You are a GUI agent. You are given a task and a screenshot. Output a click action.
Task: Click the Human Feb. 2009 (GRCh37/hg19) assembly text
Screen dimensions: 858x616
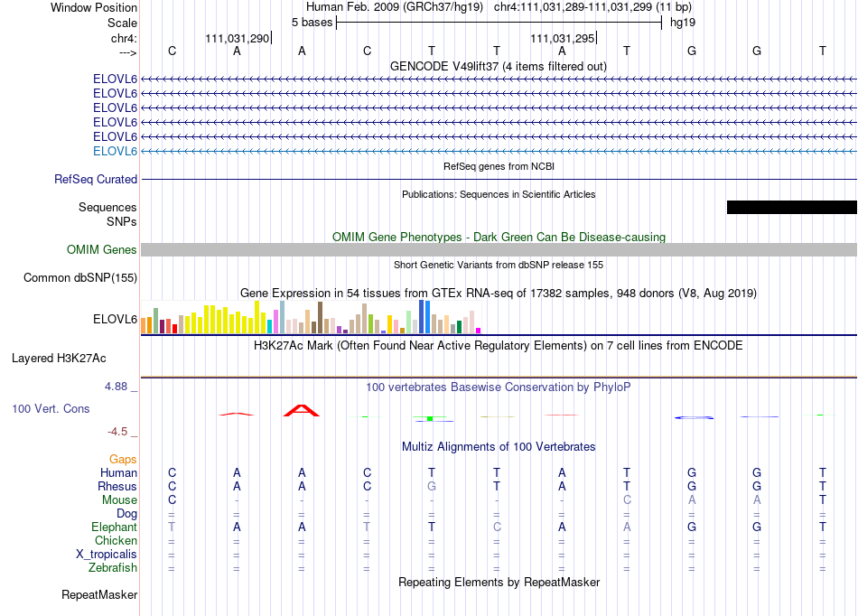coord(395,7)
